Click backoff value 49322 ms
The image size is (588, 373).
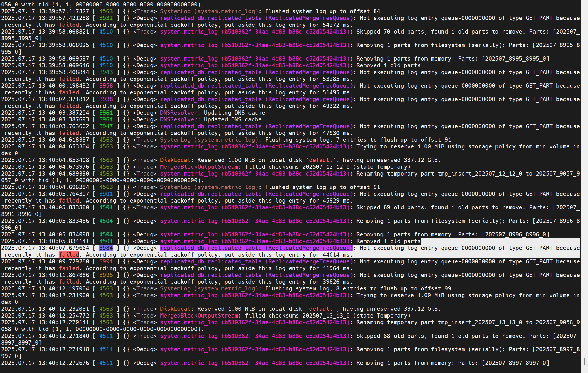pos(336,106)
